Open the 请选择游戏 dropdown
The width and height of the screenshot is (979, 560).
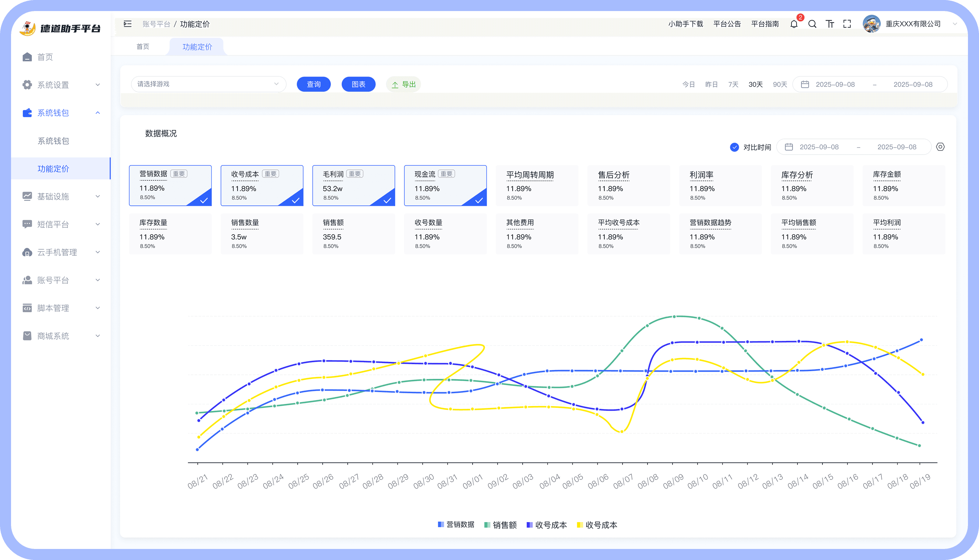(x=208, y=84)
